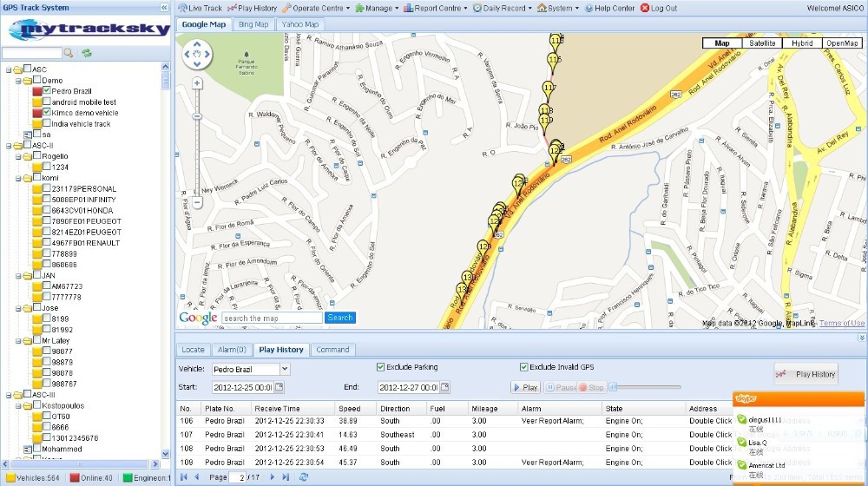Uncheck the Pedro Brazil vehicle
The width and height of the screenshot is (868, 486).
coord(47,91)
